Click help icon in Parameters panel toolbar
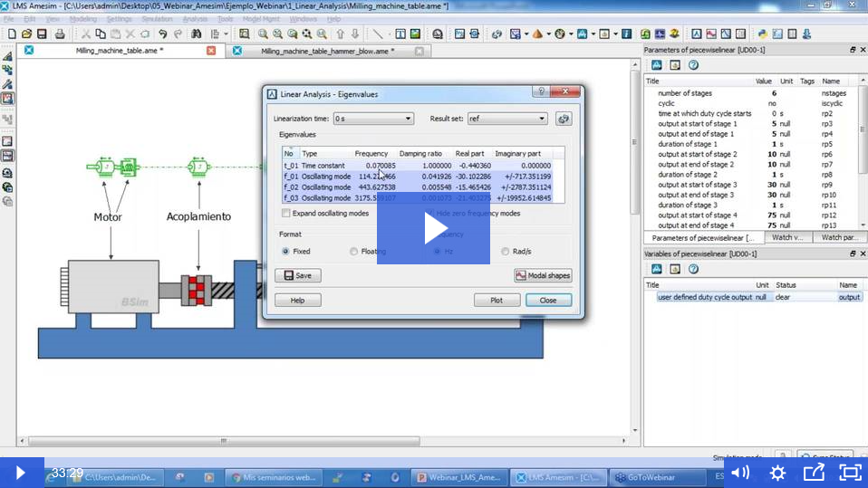The image size is (868, 488). pyautogui.click(x=693, y=65)
